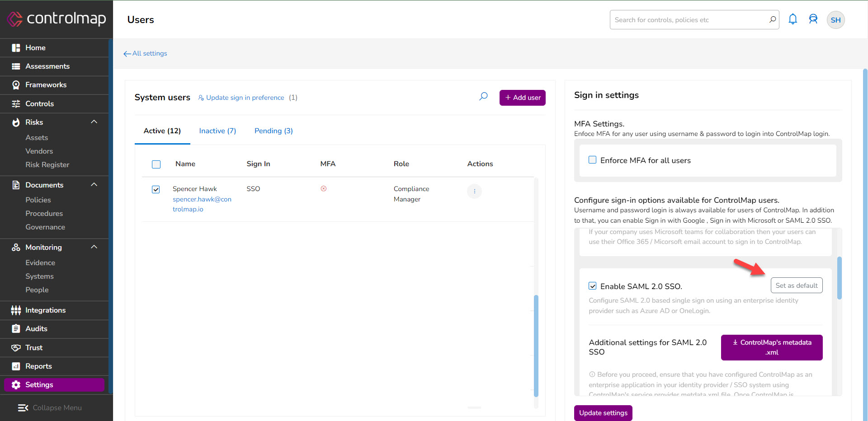Open notifications bell

[793, 19]
